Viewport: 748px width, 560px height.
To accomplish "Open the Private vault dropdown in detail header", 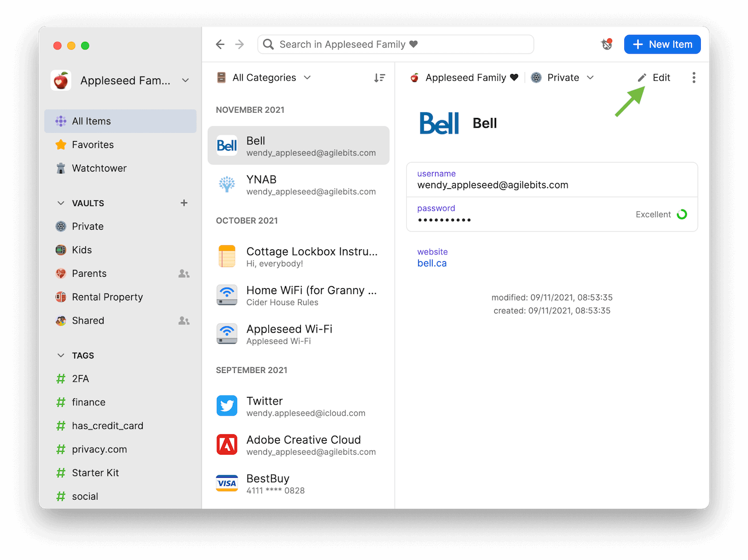I will point(562,78).
